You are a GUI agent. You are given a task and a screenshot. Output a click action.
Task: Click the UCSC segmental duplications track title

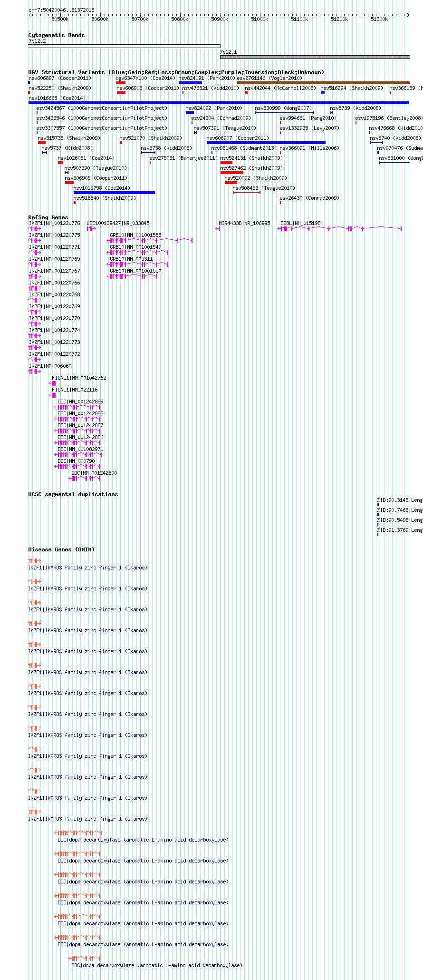73,494
